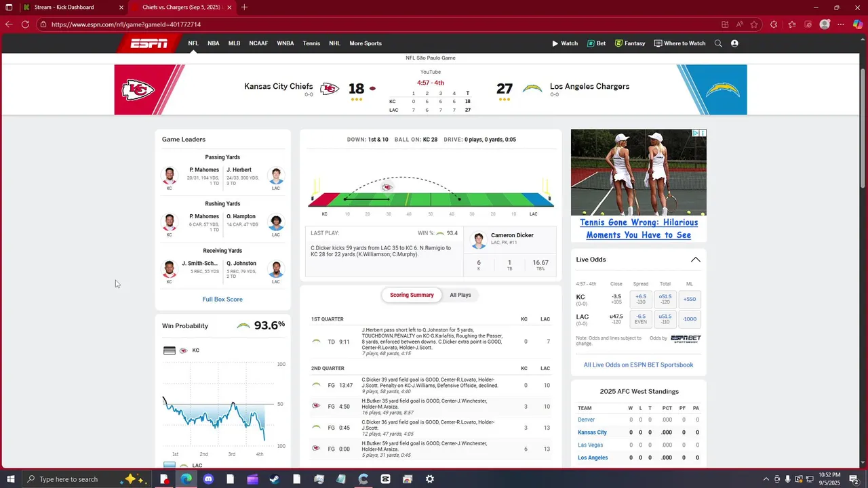Click the Watch play icon link
Viewport: 868px width, 488px height.
565,43
